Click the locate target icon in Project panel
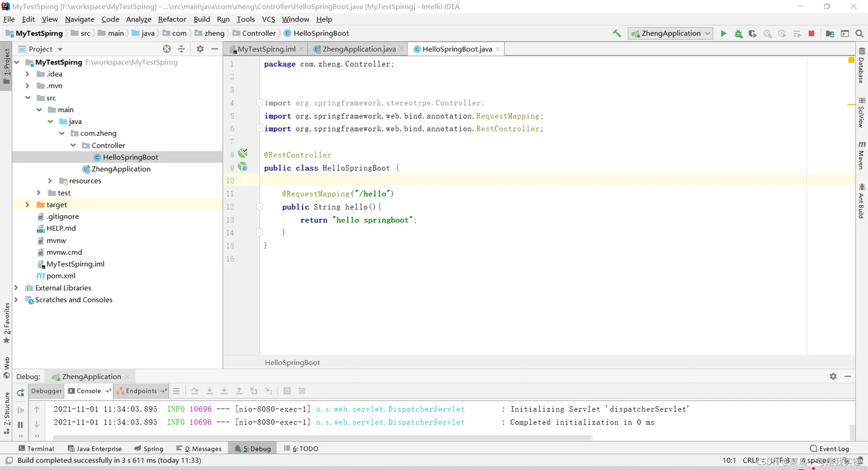Screen dimensions: 868x470 click(166, 49)
